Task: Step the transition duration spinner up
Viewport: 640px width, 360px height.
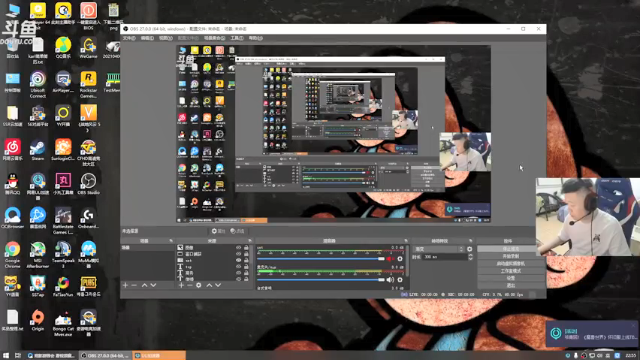Action: [470, 255]
